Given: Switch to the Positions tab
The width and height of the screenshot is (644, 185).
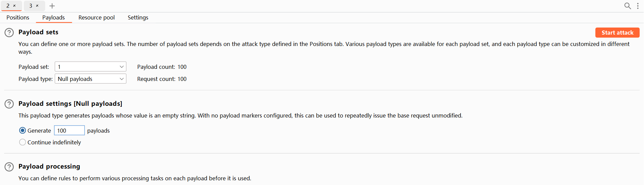Looking at the screenshot, I should click(x=18, y=17).
